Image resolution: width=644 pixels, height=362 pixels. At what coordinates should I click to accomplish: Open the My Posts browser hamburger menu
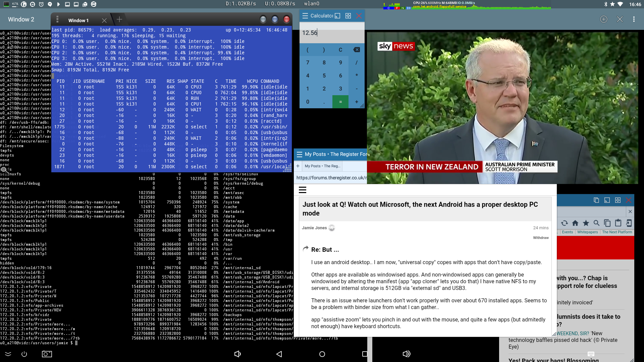pos(299,155)
